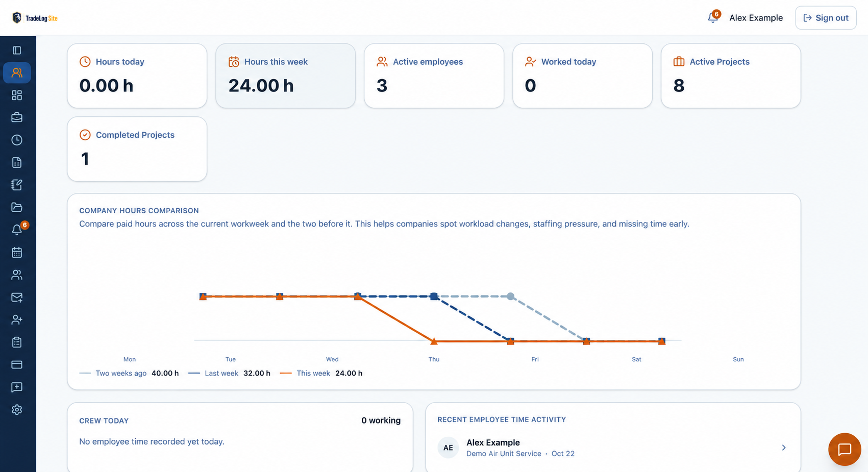The height and width of the screenshot is (472, 868).
Task: Open the orange chat bubble button
Action: coord(845,449)
